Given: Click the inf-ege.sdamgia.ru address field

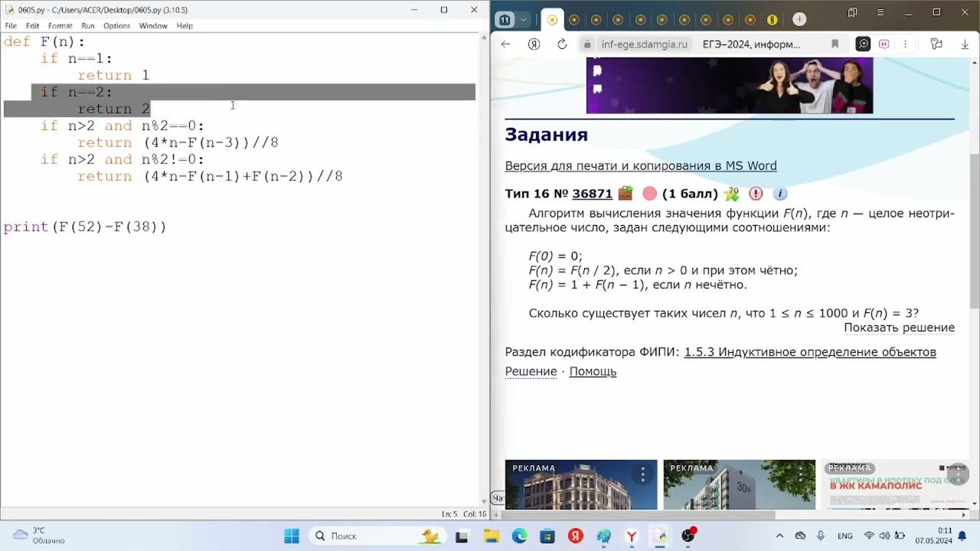Looking at the screenshot, I should click(645, 44).
